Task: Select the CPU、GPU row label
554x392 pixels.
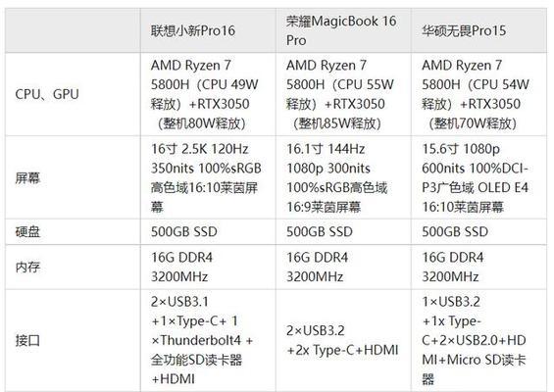Action: click(x=73, y=94)
